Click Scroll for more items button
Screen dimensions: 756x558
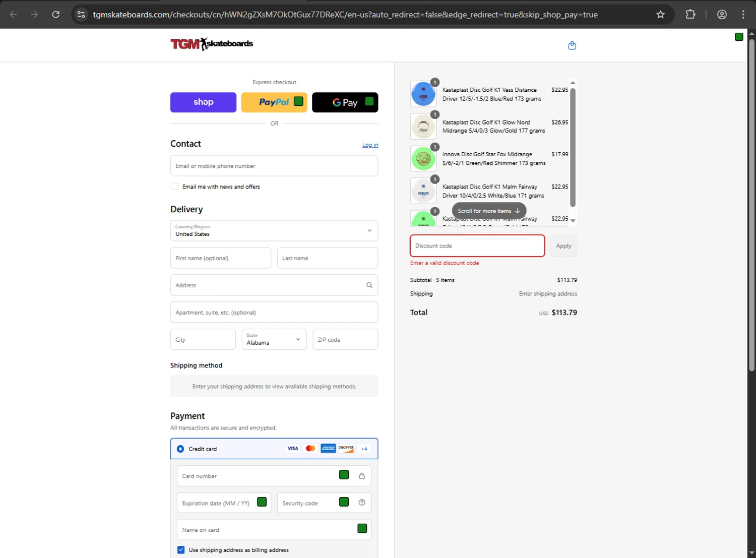point(489,211)
